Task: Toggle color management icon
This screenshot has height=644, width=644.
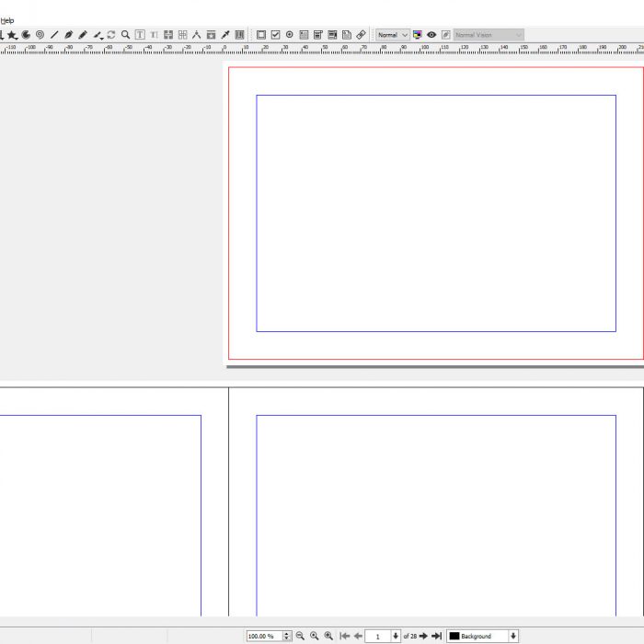Action: (418, 35)
